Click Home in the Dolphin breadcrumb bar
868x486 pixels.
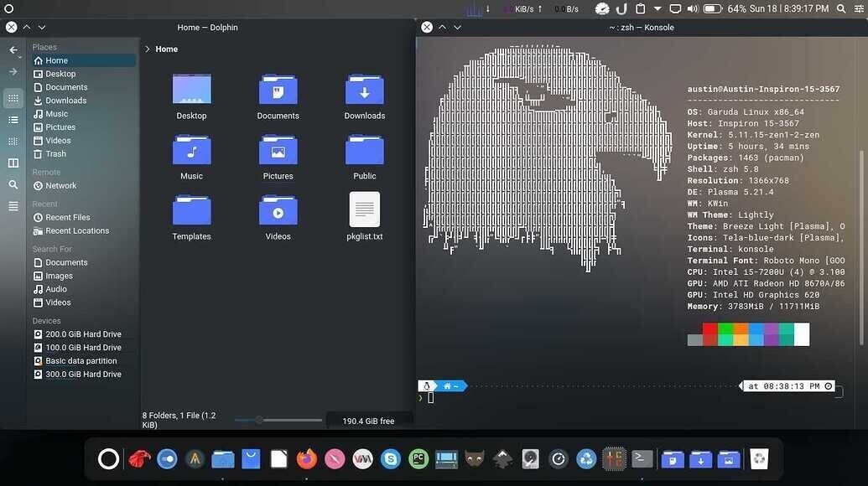pyautogui.click(x=167, y=49)
